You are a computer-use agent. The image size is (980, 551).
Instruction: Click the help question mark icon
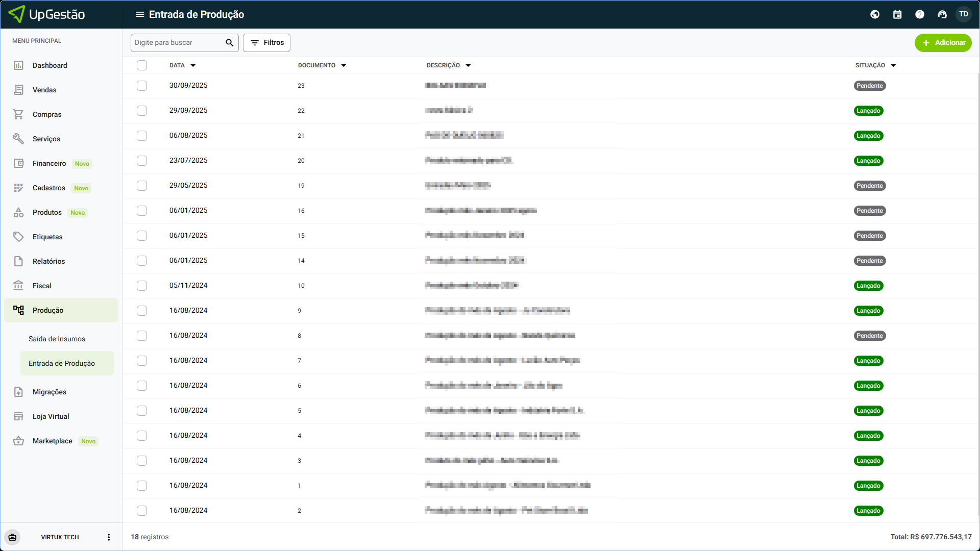(919, 14)
